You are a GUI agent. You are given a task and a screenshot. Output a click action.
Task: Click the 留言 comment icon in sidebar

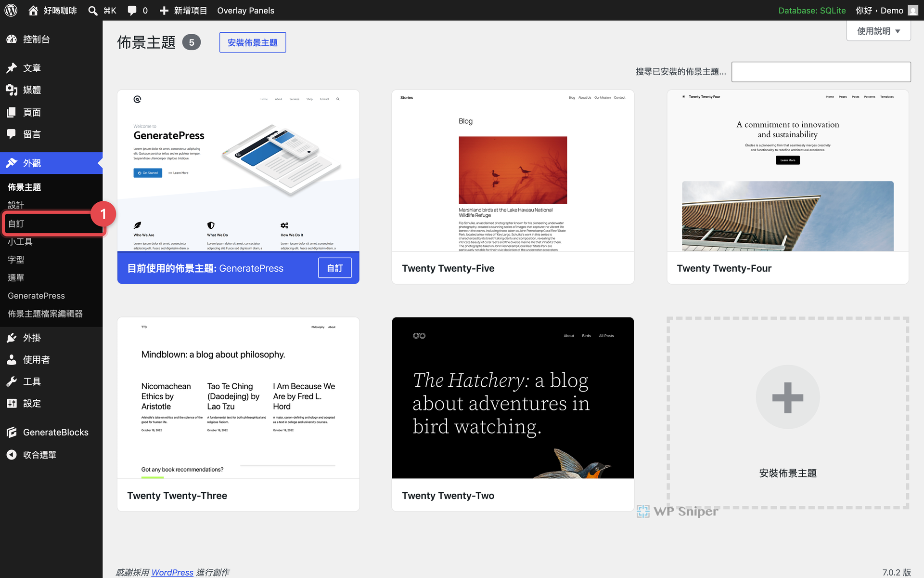(12, 134)
